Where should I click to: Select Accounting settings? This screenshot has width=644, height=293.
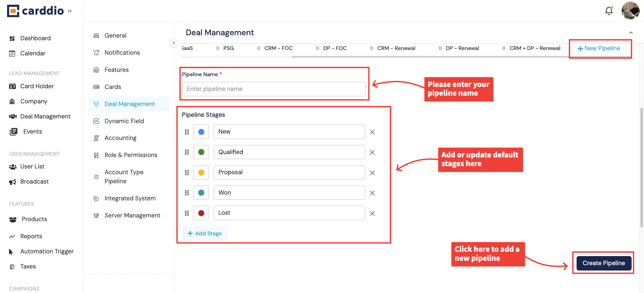coord(120,138)
